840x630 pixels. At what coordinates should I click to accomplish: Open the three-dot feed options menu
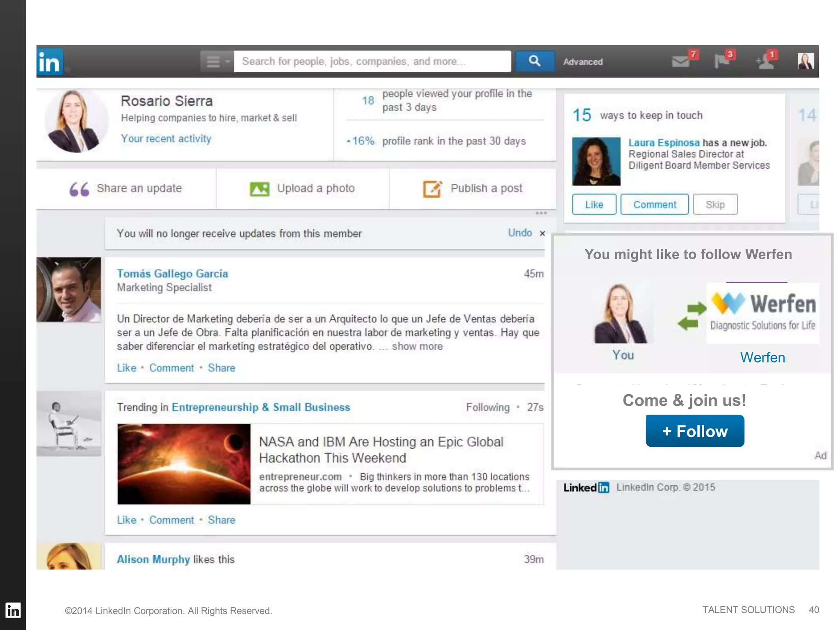[541, 213]
